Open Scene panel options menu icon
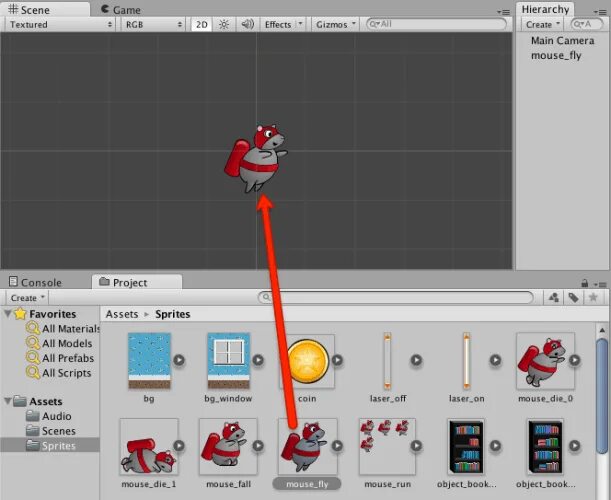Image resolution: width=611 pixels, height=500 pixels. pyautogui.click(x=504, y=12)
